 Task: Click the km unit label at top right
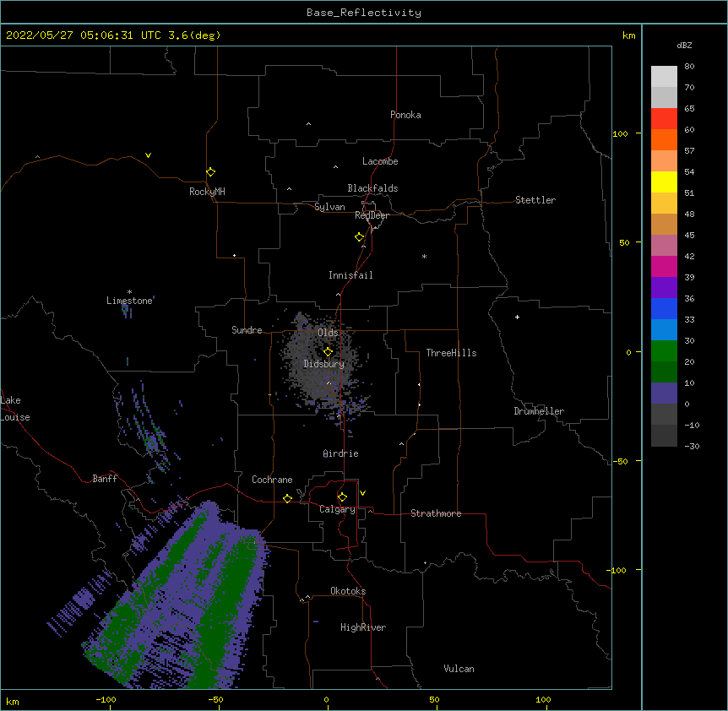click(628, 35)
